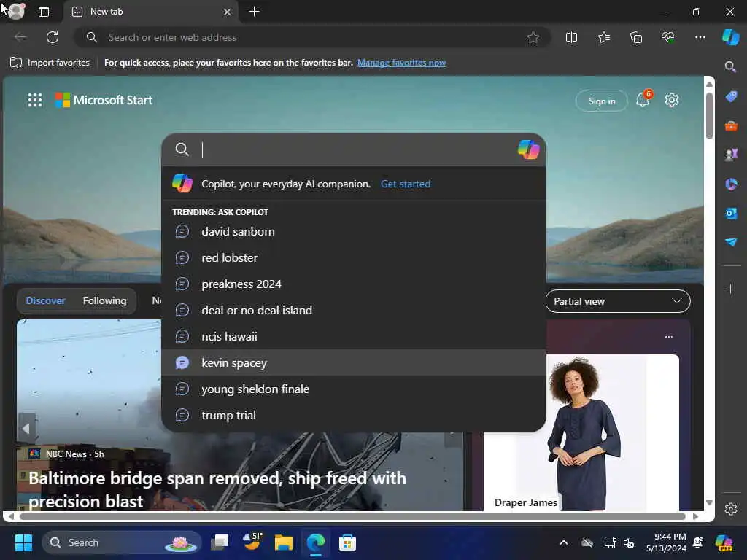Viewport: 747px width, 560px height.
Task: Open Collections panel
Action: tap(636, 37)
